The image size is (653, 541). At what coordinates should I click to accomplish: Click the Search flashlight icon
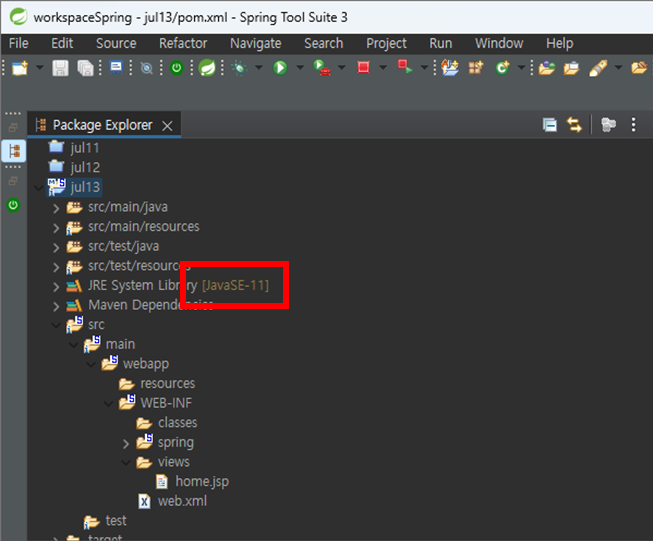tap(598, 68)
